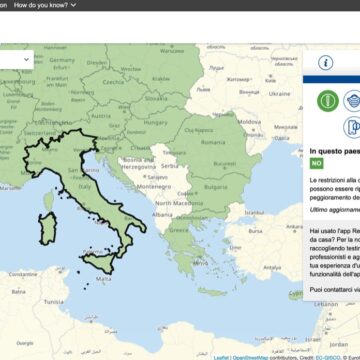Select Germany on the map

(62, 60)
